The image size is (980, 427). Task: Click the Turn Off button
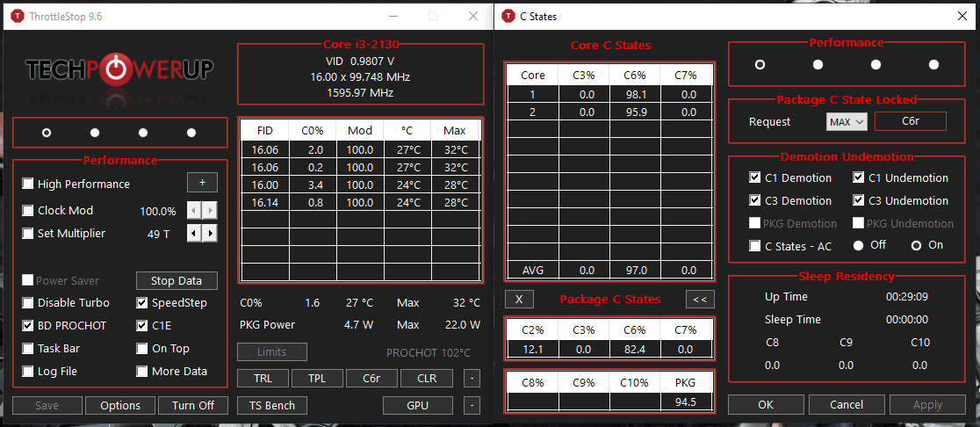[193, 405]
